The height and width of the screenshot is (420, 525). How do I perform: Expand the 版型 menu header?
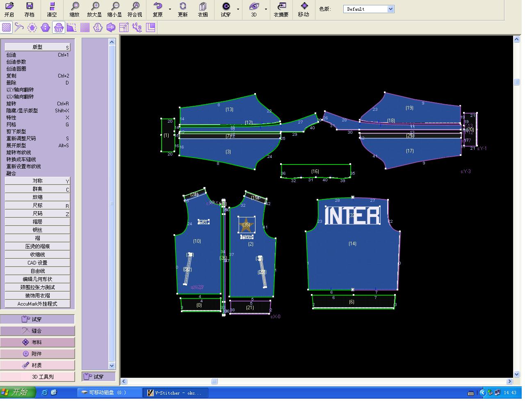[x=38, y=47]
